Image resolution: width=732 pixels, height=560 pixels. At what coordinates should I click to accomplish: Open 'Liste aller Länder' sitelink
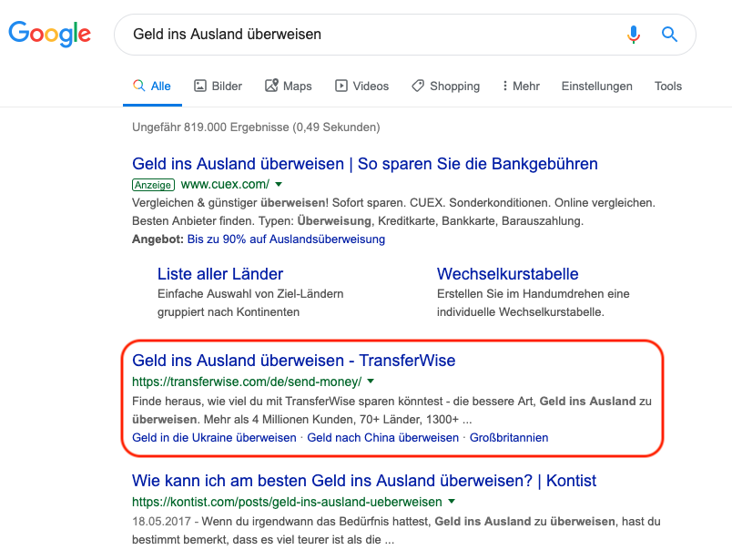pos(219,273)
